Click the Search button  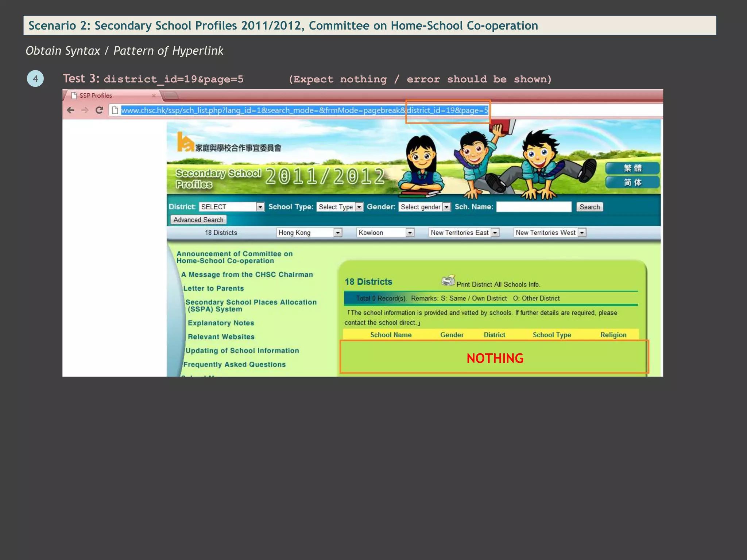(589, 207)
